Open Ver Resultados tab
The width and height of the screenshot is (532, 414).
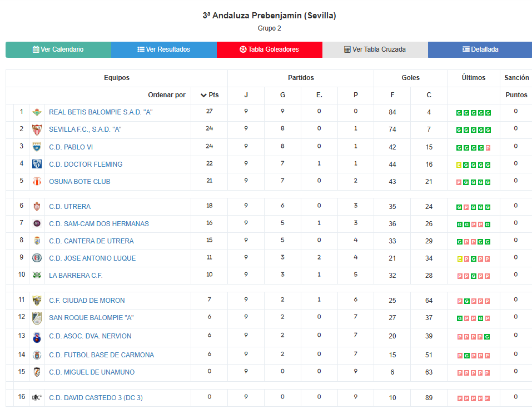click(164, 49)
